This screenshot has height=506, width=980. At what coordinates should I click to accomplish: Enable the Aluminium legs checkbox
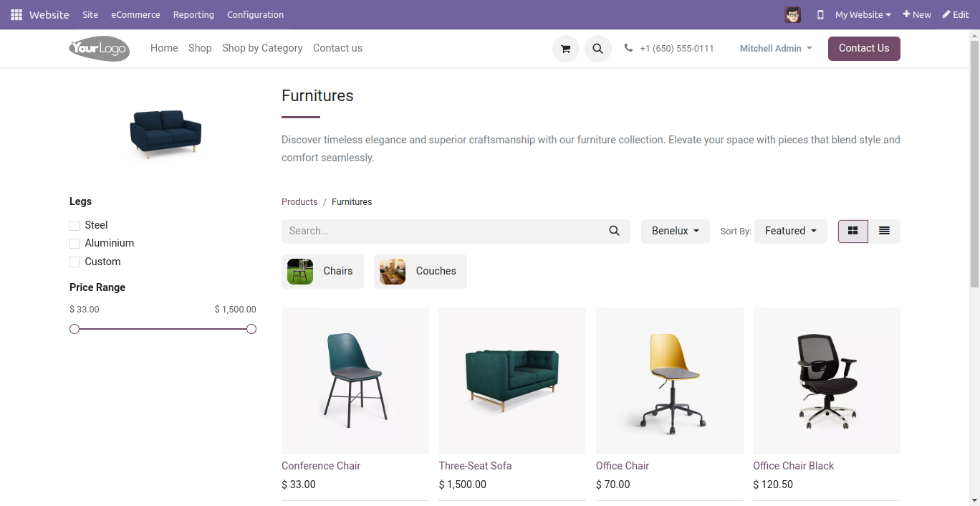[75, 244]
